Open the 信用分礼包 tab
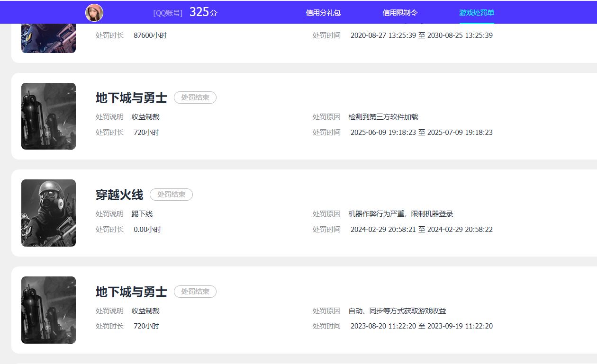The image size is (597, 364). (323, 13)
